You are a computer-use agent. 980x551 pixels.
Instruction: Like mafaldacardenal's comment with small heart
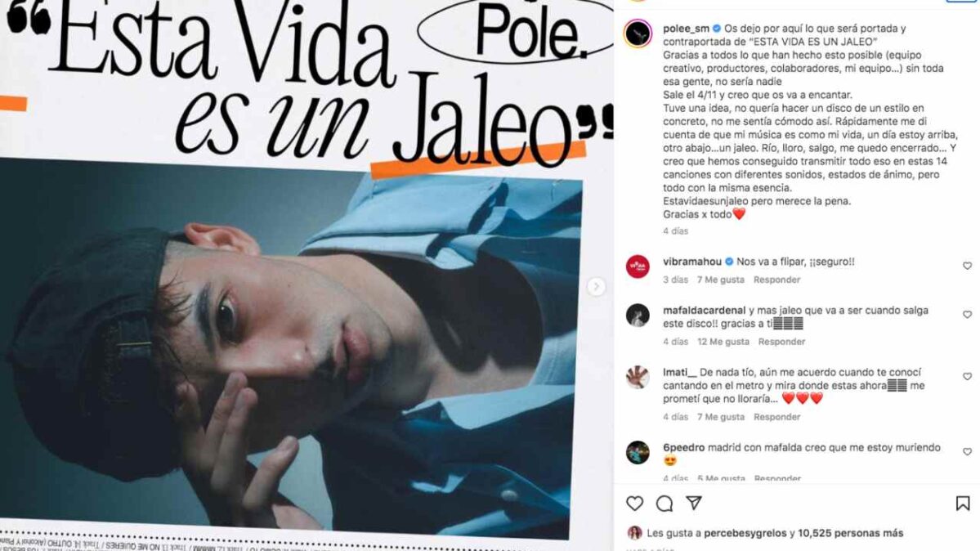pos(967,315)
